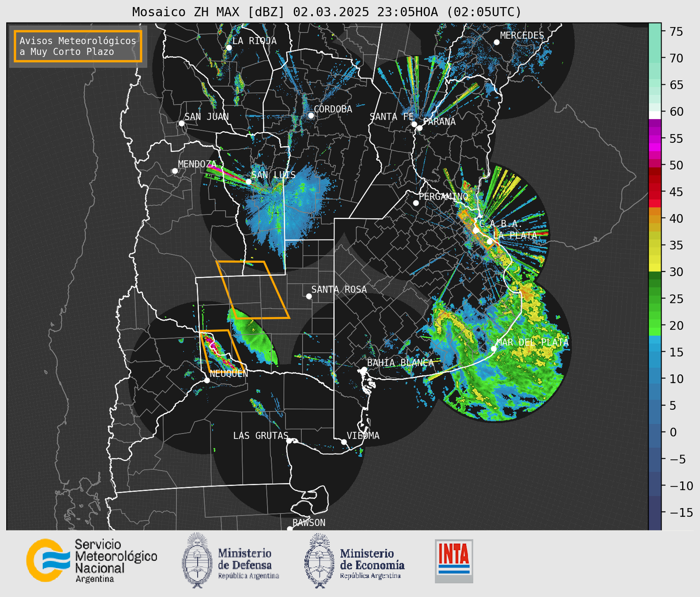Click the white 60 dBZ color band
Image resolution: width=700 pixels, height=597 pixels.
pos(655,115)
